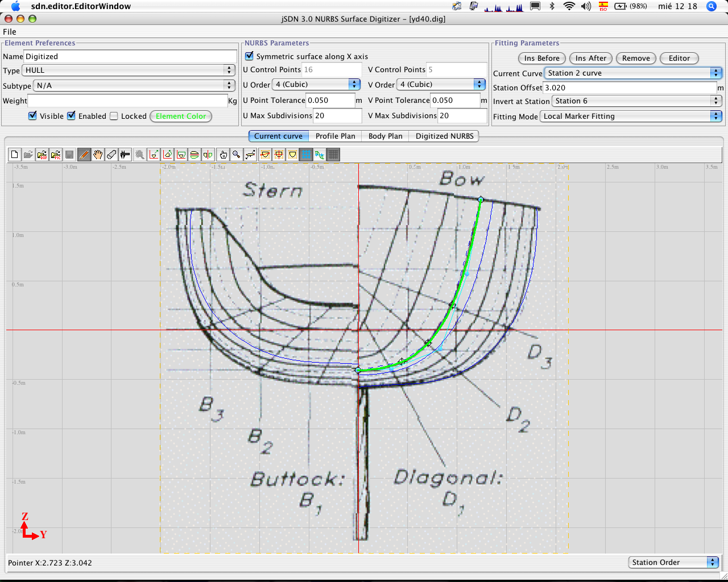Image resolution: width=728 pixels, height=582 pixels.
Task: Click the green curve's keel end point
Action: coord(358,370)
